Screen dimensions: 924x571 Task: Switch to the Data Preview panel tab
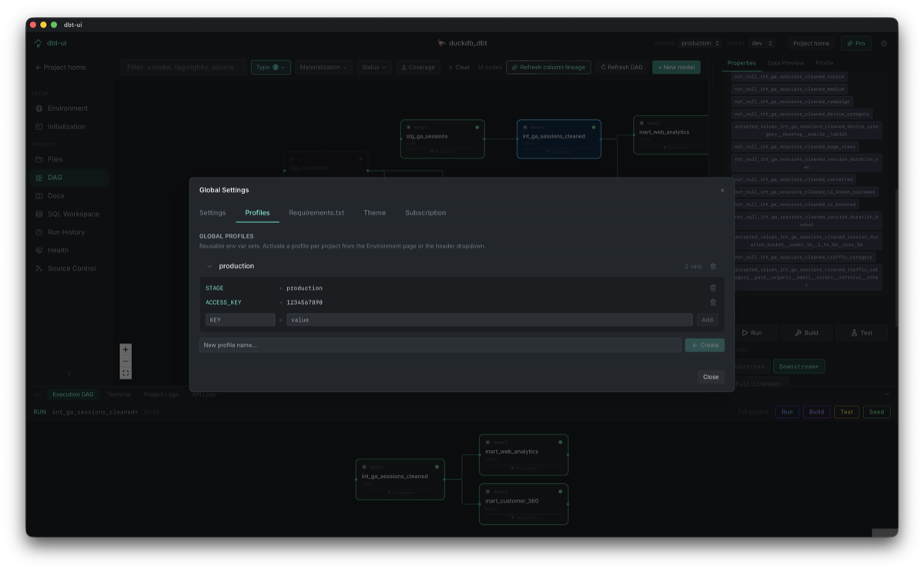coord(785,63)
